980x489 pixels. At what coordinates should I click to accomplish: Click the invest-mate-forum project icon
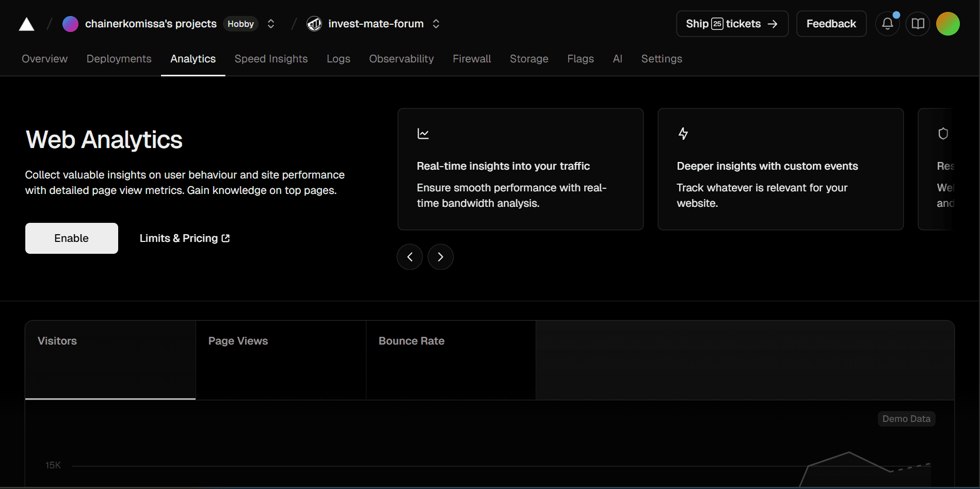tap(314, 24)
